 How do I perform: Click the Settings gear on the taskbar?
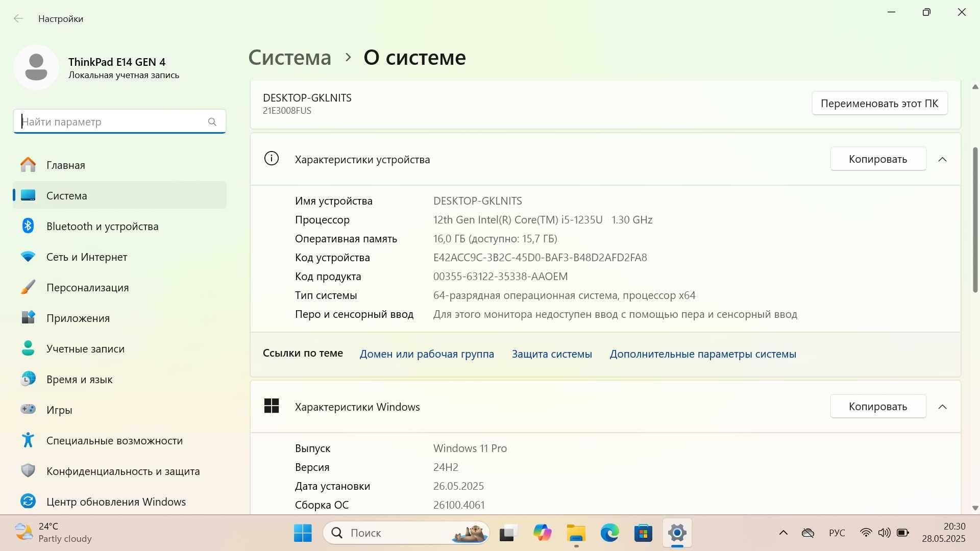(x=677, y=533)
